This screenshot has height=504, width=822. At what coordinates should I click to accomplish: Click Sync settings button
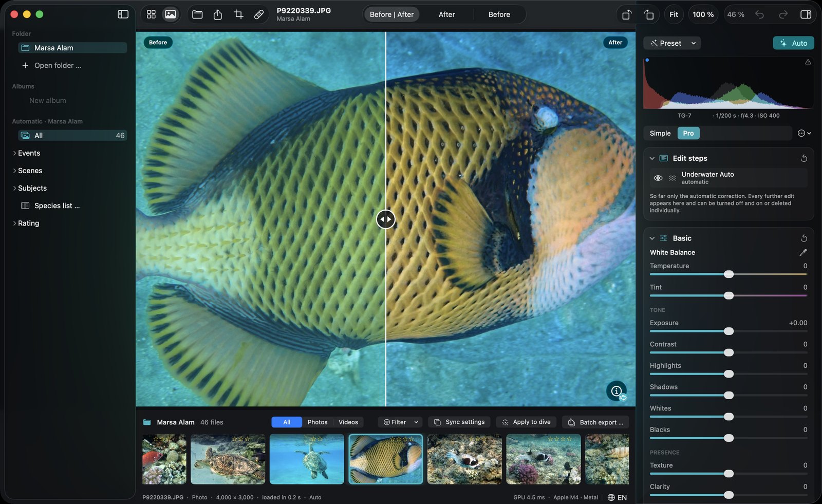[x=459, y=422]
